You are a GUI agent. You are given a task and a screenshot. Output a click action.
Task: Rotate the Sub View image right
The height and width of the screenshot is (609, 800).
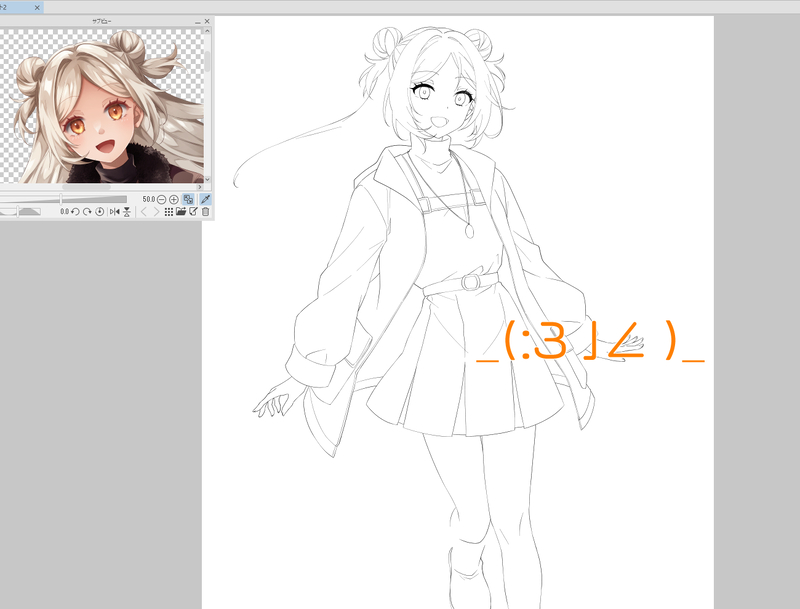87,212
